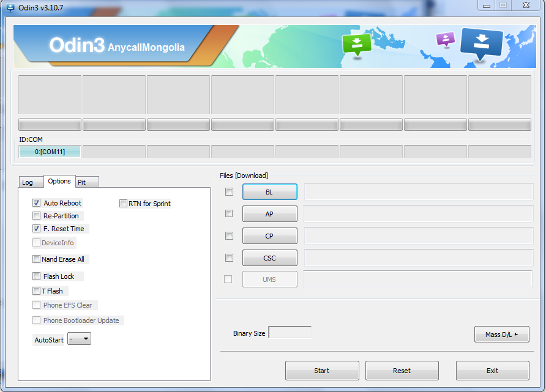Click the Binary Size label

[x=249, y=333]
